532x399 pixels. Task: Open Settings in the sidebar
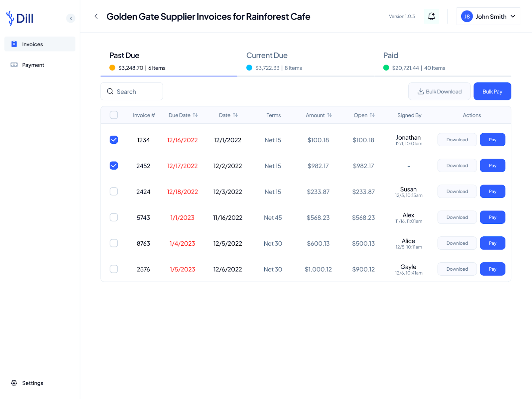(x=27, y=383)
